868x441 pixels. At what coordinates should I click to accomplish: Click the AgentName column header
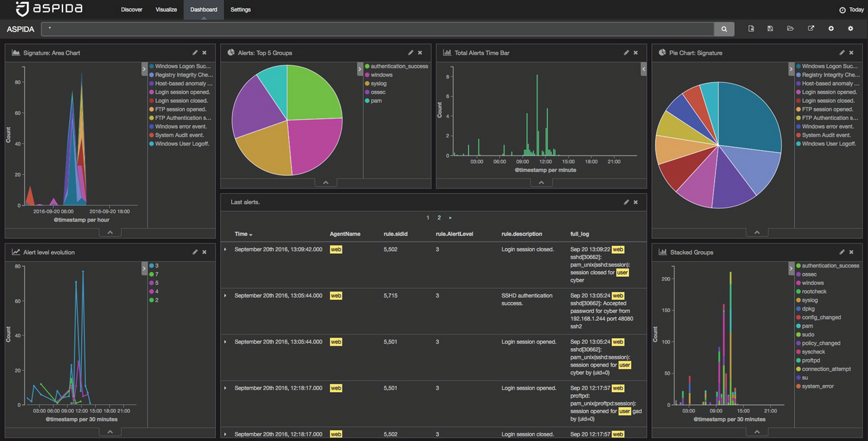(x=345, y=234)
